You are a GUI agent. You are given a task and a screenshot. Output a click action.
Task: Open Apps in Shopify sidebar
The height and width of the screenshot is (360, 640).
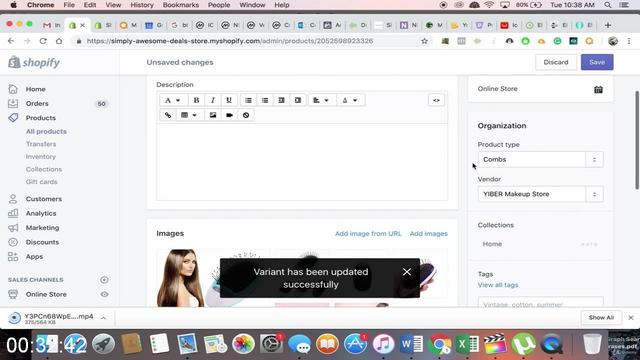click(x=34, y=256)
